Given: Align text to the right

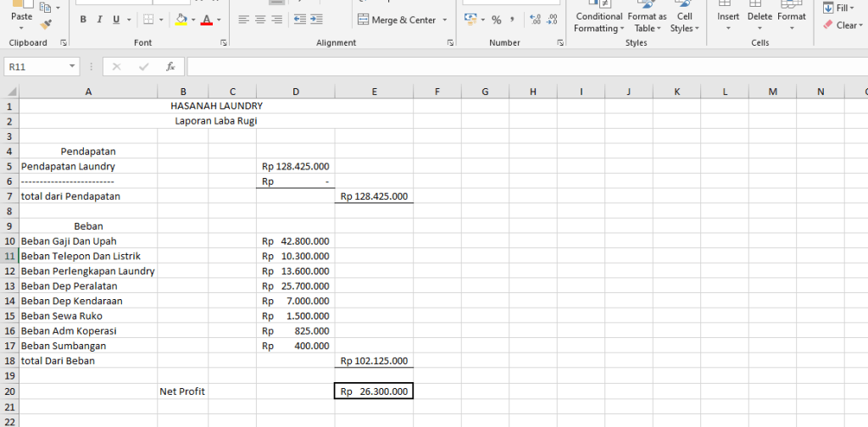Looking at the screenshot, I should coord(277,19).
